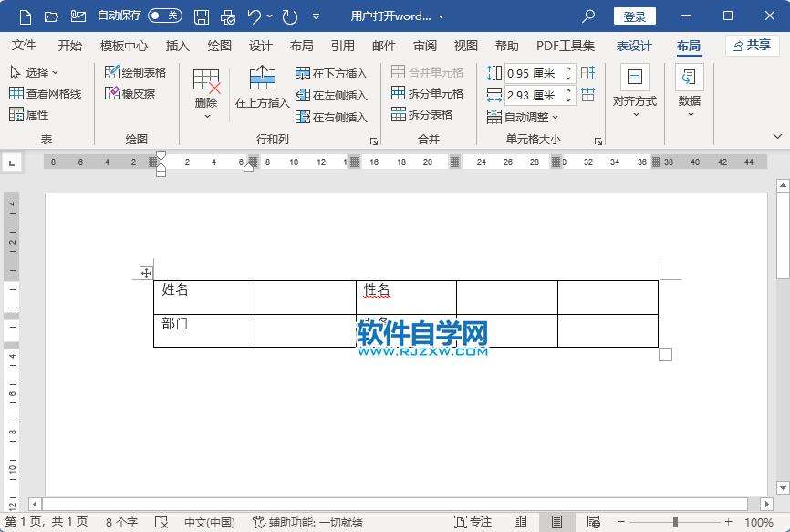790x532 pixels.
Task: Select the 橡皮擦 eraser tool
Action: click(x=130, y=93)
